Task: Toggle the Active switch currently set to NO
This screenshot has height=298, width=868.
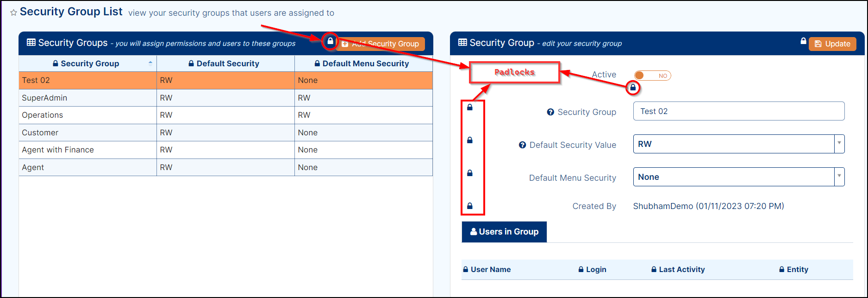Action: click(652, 76)
